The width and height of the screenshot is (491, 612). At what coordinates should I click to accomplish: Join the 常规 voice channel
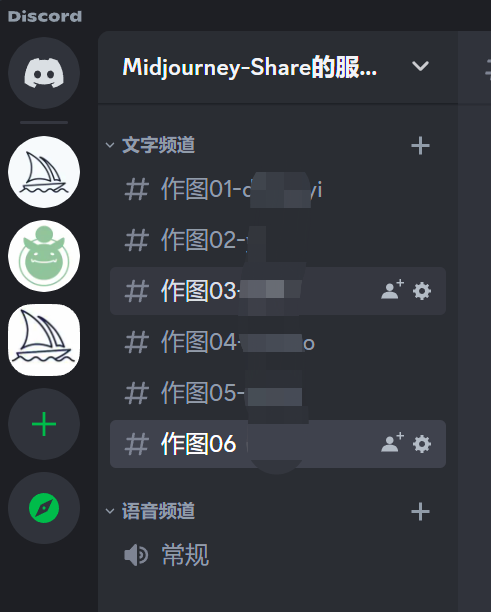[x=278, y=555]
